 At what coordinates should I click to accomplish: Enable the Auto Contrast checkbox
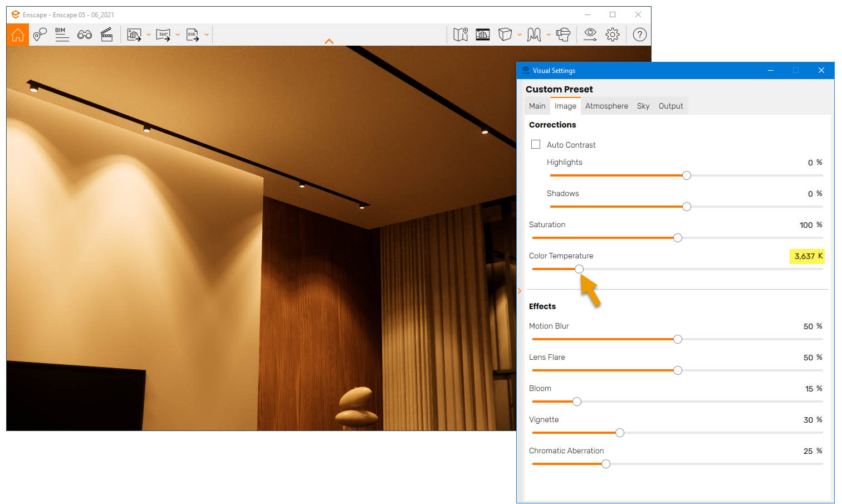tap(535, 144)
